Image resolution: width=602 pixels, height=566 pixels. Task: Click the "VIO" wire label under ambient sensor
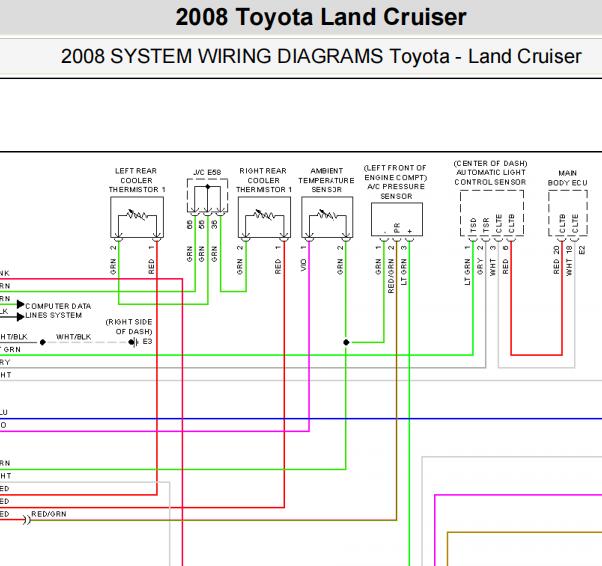303,265
